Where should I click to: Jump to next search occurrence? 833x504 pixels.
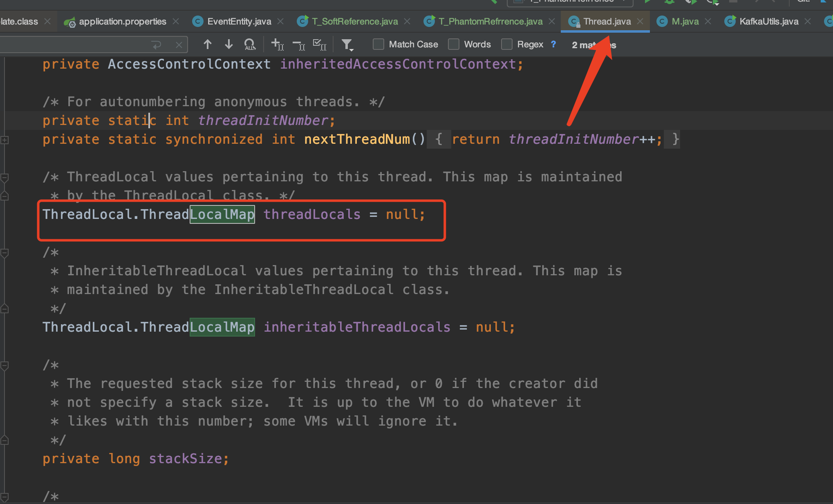[228, 44]
